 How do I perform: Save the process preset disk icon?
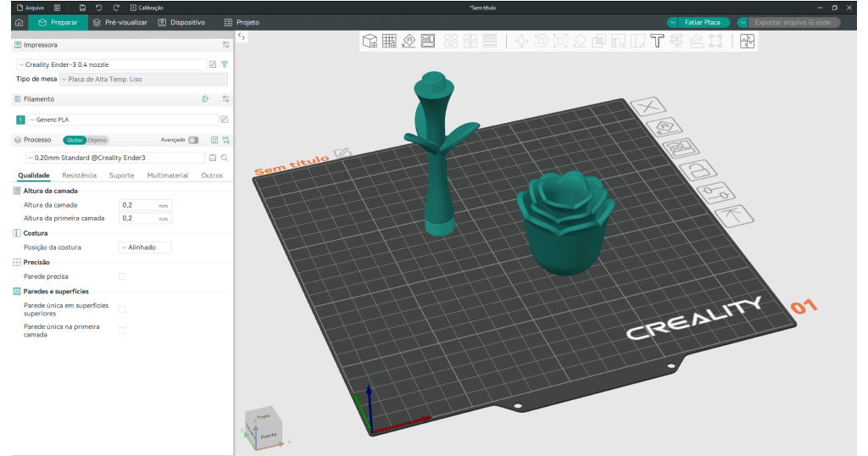pyautogui.click(x=213, y=158)
